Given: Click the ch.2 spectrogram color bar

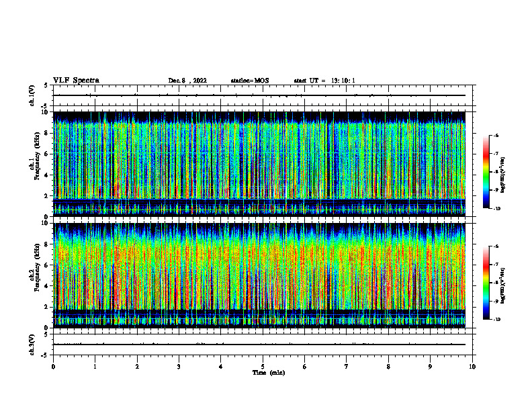Looking at the screenshot, I should coord(486,283).
